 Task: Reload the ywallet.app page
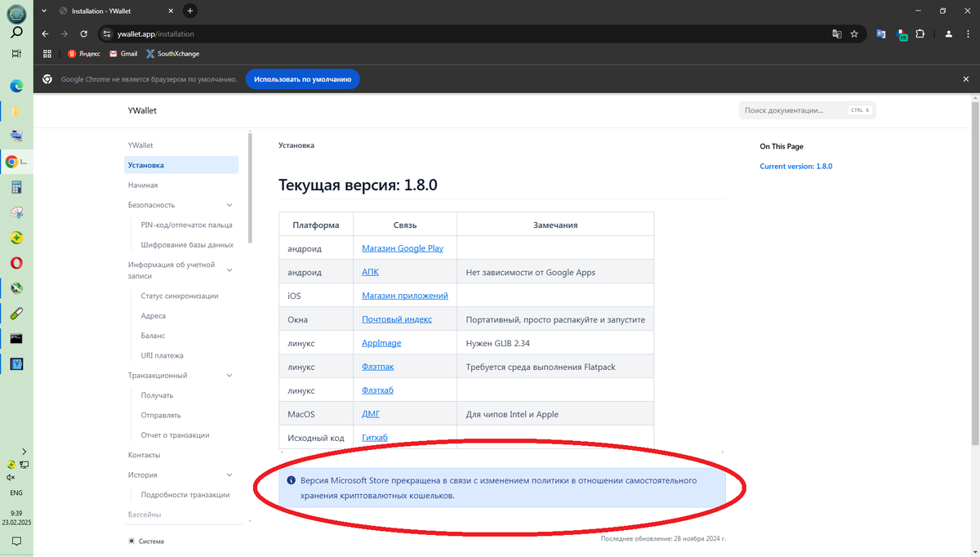pos(84,34)
